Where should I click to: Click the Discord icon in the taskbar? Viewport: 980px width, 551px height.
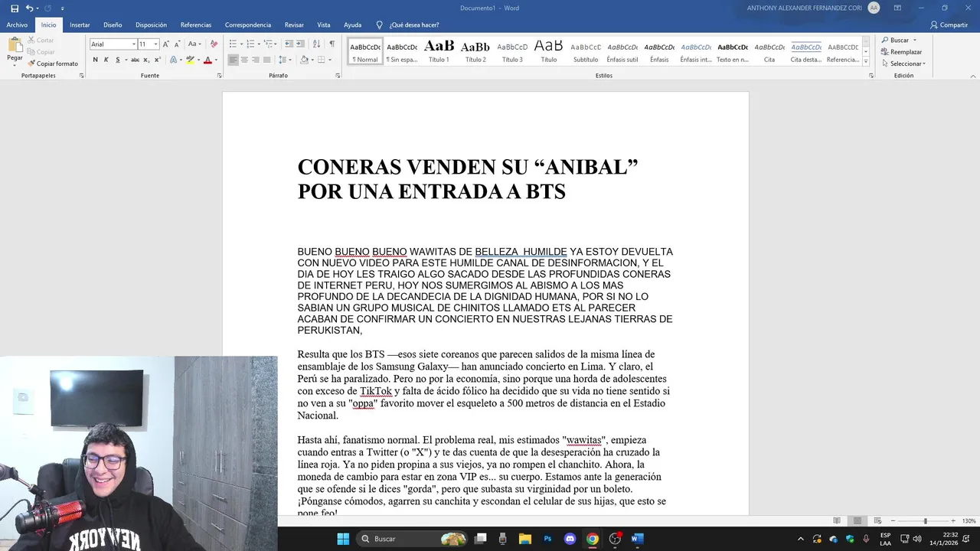click(570, 539)
